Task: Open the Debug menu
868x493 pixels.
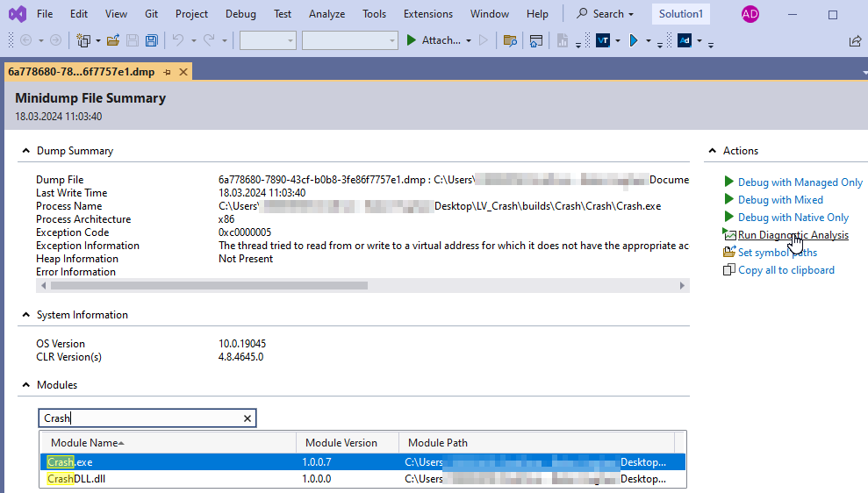Action: pyautogui.click(x=240, y=14)
